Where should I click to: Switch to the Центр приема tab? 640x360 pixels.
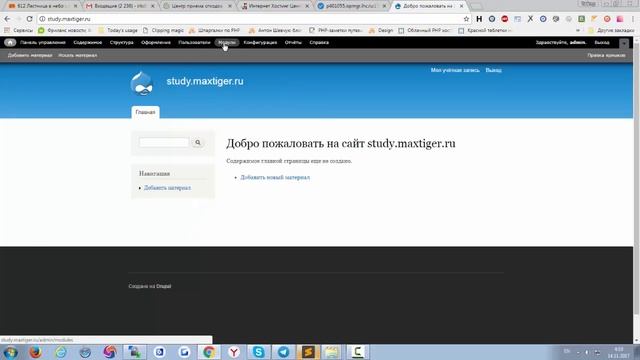click(x=198, y=6)
